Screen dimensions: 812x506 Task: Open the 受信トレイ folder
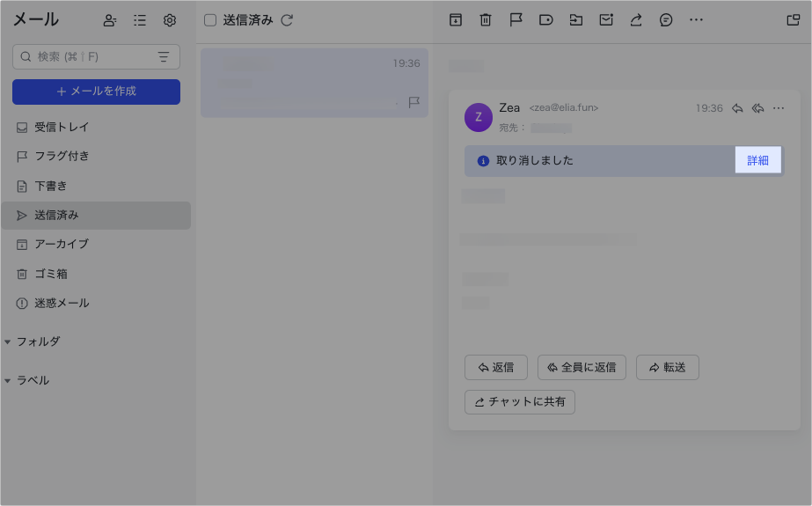62,127
